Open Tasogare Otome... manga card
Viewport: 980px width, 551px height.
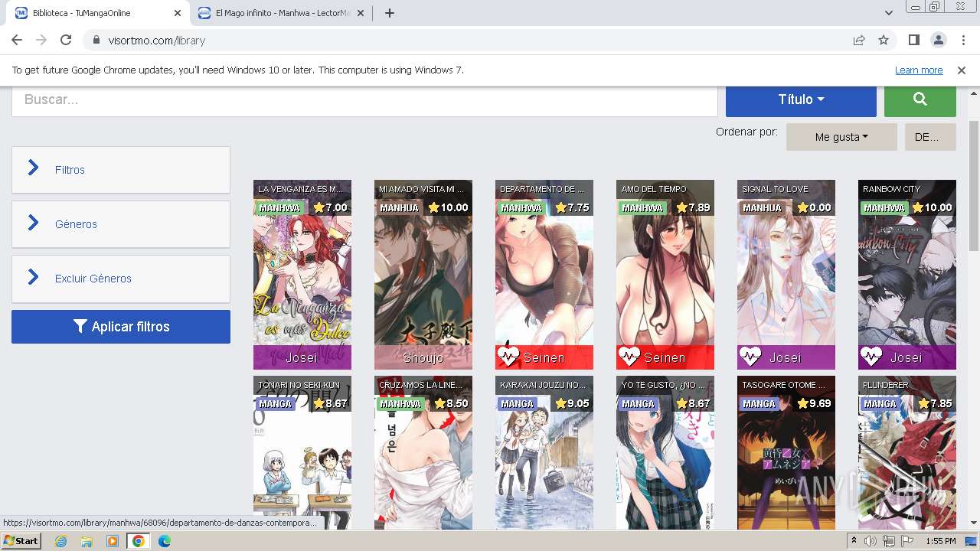[x=786, y=453]
